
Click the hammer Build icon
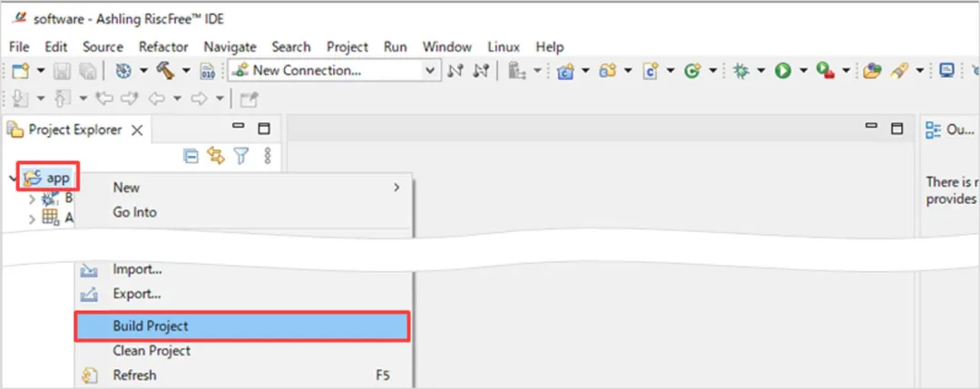pos(166,72)
